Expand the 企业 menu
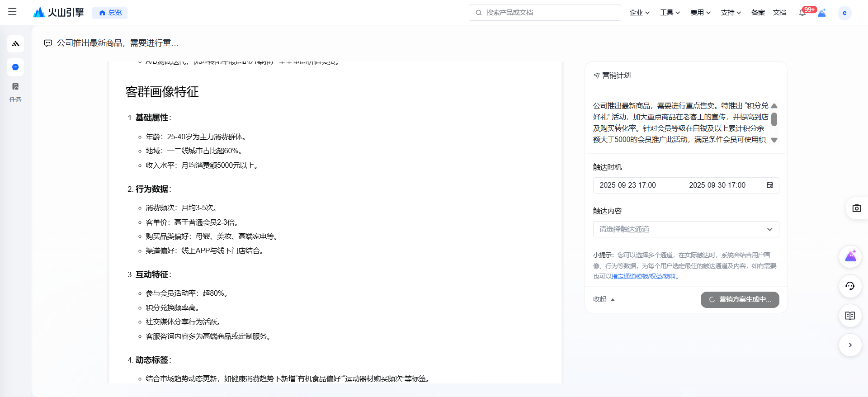This screenshot has width=868, height=397. (639, 13)
